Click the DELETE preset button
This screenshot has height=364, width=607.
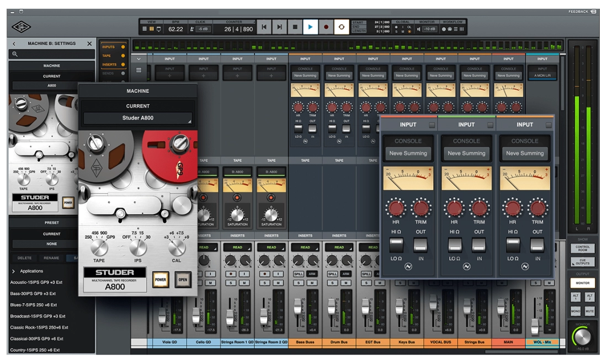[24, 258]
